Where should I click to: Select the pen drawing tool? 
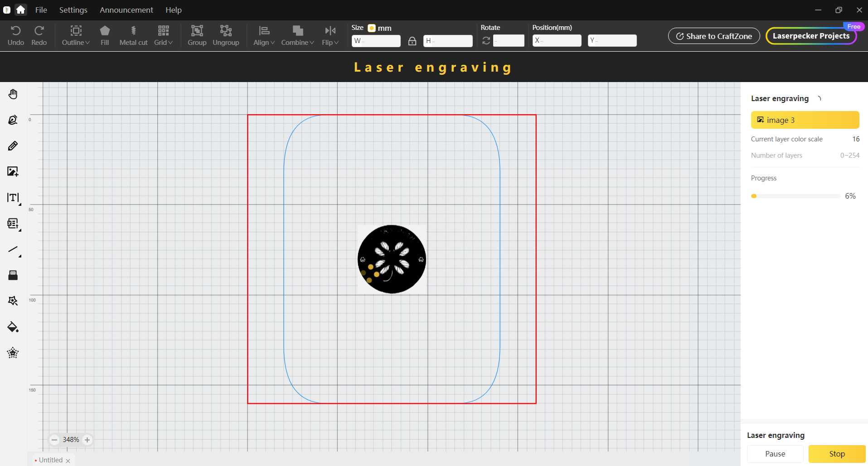pos(13,120)
